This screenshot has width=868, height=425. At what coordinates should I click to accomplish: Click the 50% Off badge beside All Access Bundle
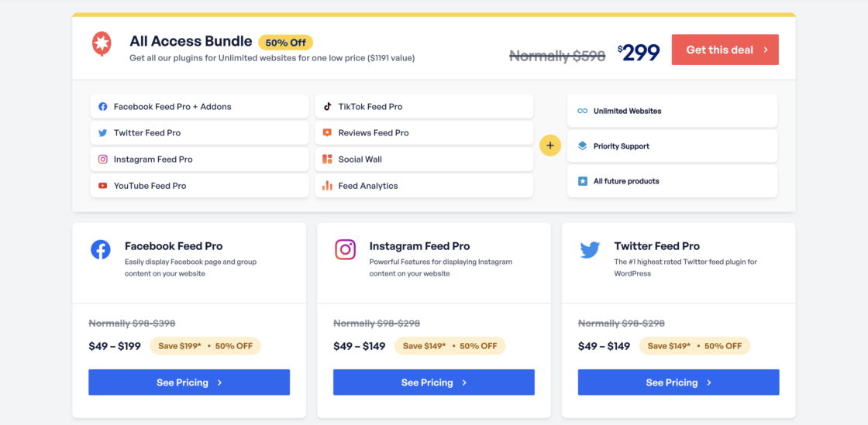pyautogui.click(x=285, y=43)
